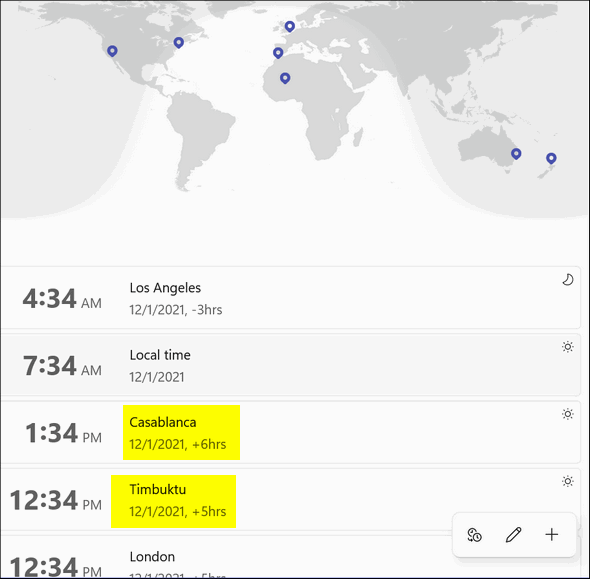The image size is (590, 579).
Task: Click the sun icon on Timbuktu row
Action: coord(568,481)
